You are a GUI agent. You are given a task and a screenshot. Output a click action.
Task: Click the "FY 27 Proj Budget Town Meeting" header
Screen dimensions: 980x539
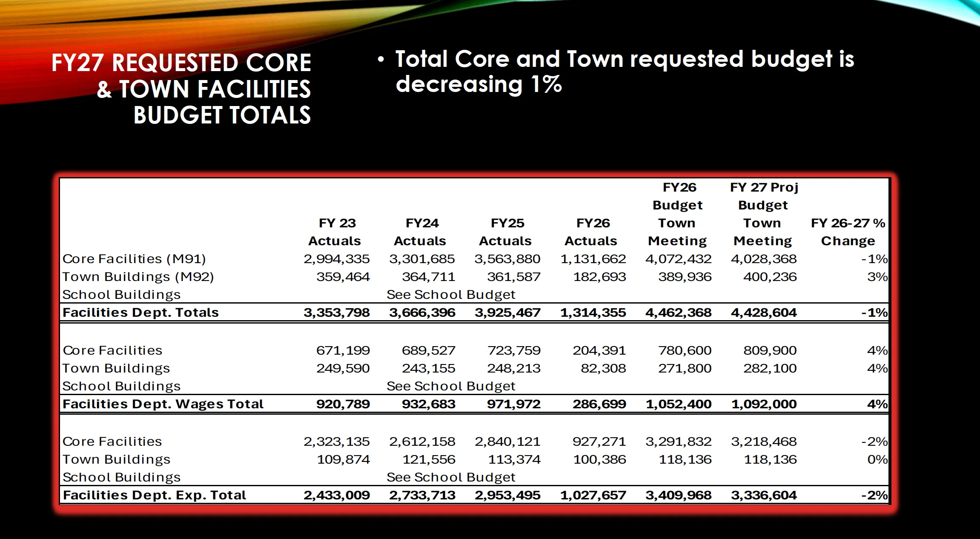(x=763, y=214)
